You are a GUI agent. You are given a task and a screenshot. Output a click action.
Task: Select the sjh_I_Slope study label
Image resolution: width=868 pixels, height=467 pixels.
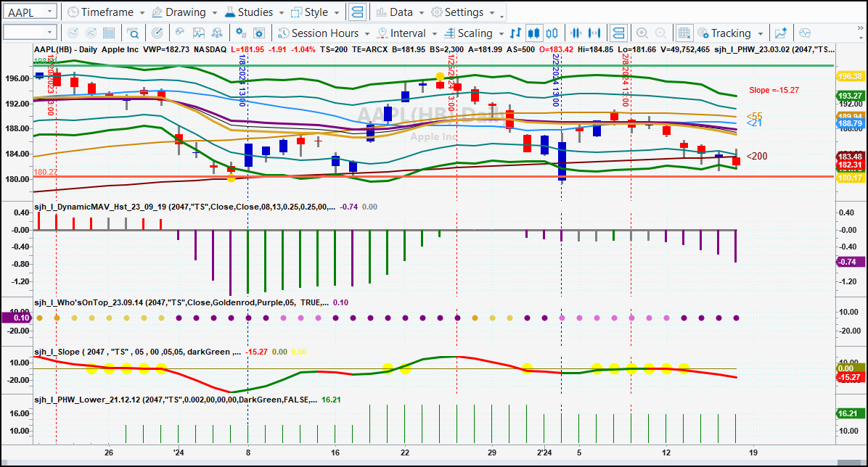(x=137, y=352)
